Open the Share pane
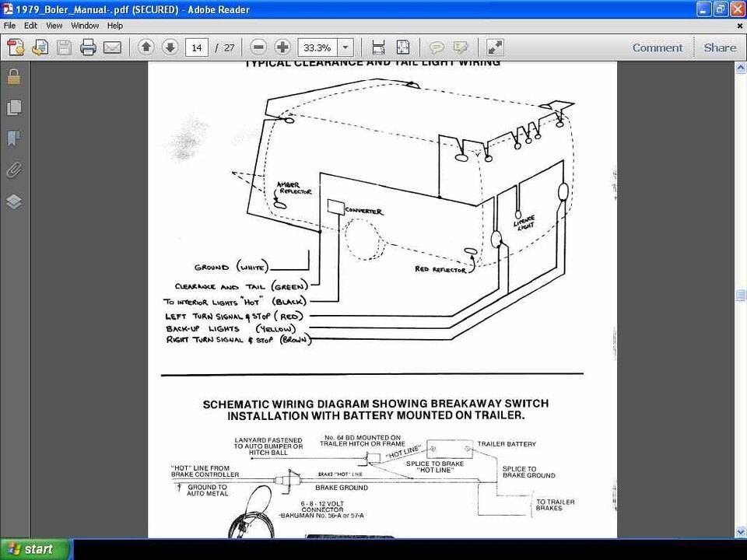Image resolution: width=747 pixels, height=560 pixels. pos(720,47)
